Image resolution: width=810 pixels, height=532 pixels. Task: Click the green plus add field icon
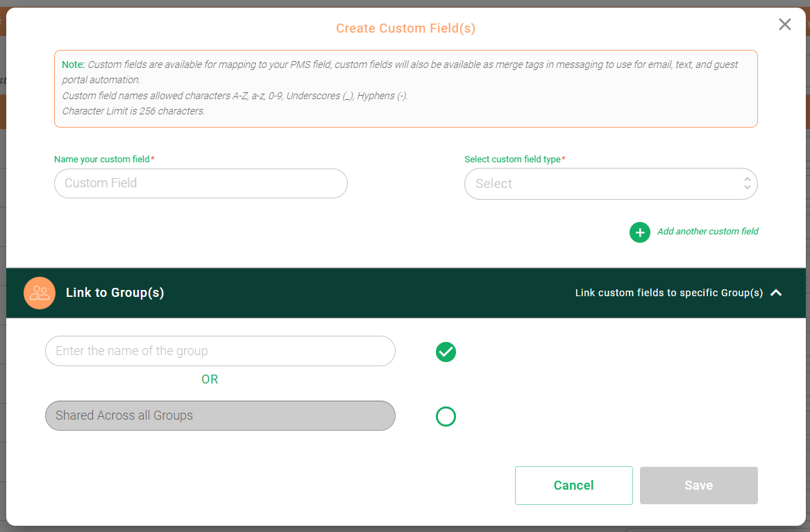tap(639, 232)
